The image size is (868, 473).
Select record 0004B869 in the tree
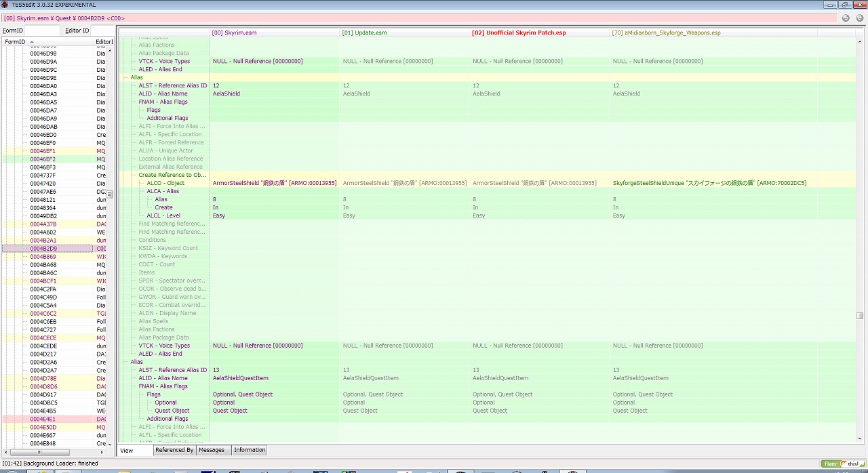click(x=43, y=257)
